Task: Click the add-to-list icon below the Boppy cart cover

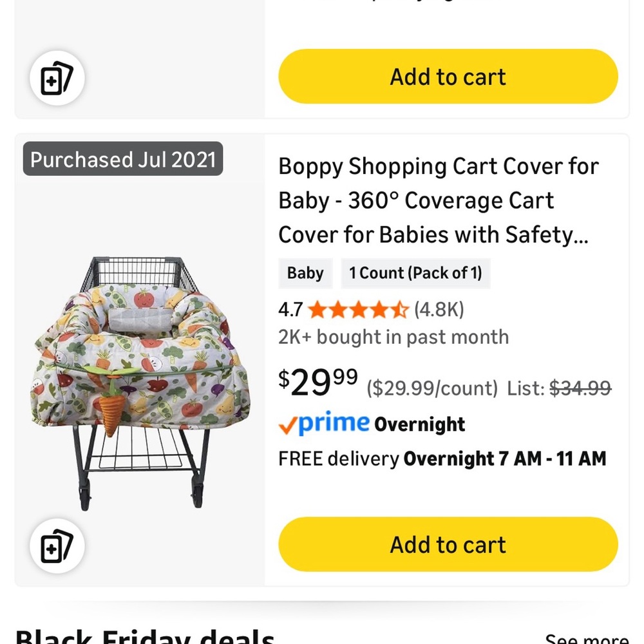Action: click(57, 545)
